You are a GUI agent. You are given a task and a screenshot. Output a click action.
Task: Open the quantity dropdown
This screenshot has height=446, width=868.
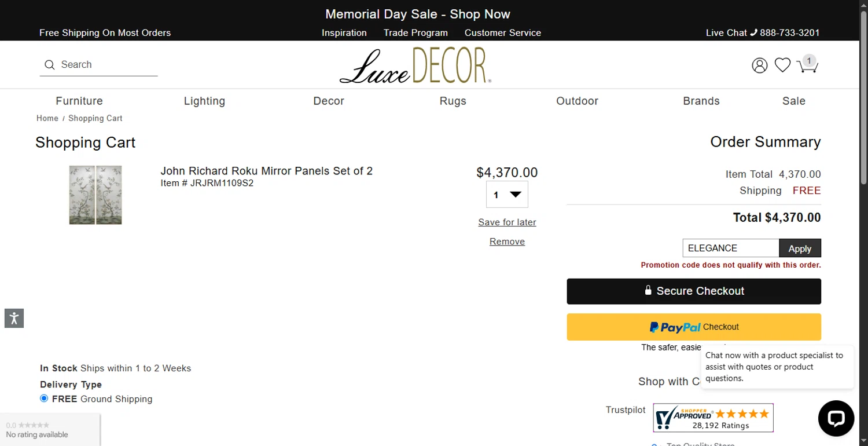[507, 195]
